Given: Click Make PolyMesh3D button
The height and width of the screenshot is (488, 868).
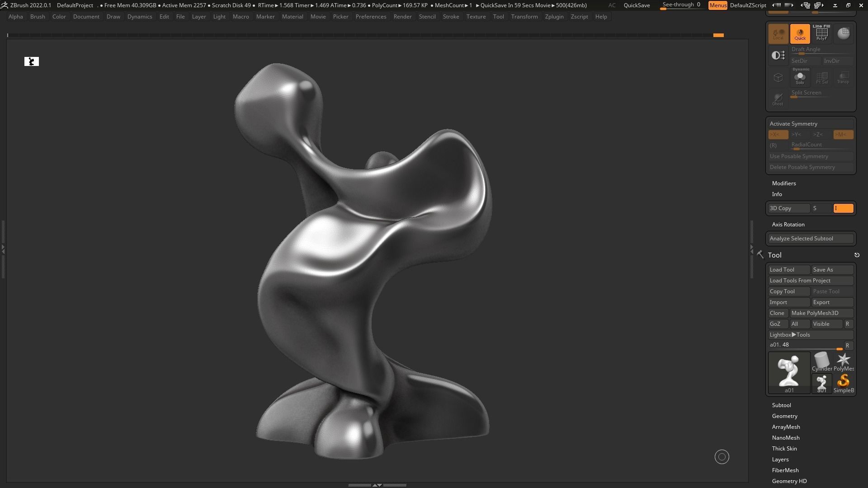Looking at the screenshot, I should click(x=821, y=313).
